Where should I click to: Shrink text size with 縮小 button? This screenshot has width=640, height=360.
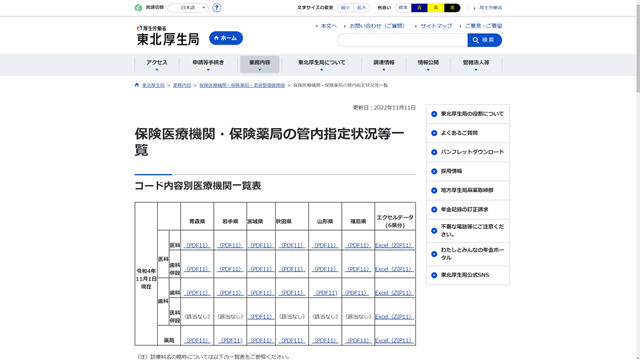point(345,8)
